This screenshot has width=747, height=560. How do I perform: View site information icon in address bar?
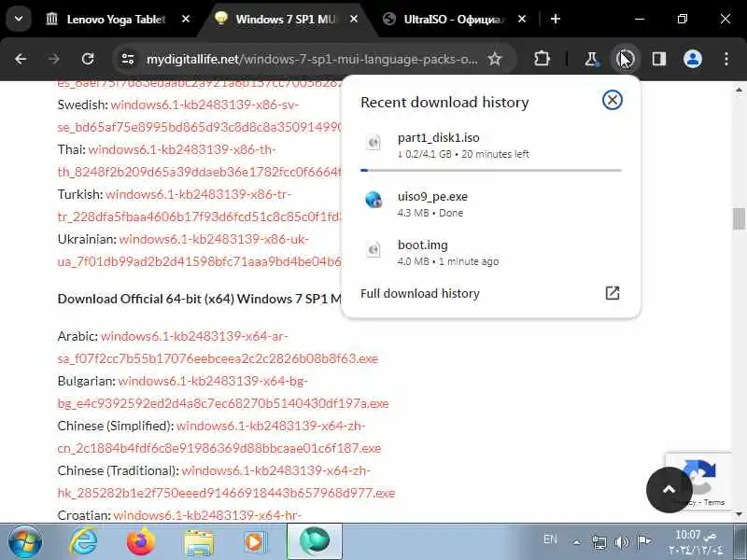[128, 59]
